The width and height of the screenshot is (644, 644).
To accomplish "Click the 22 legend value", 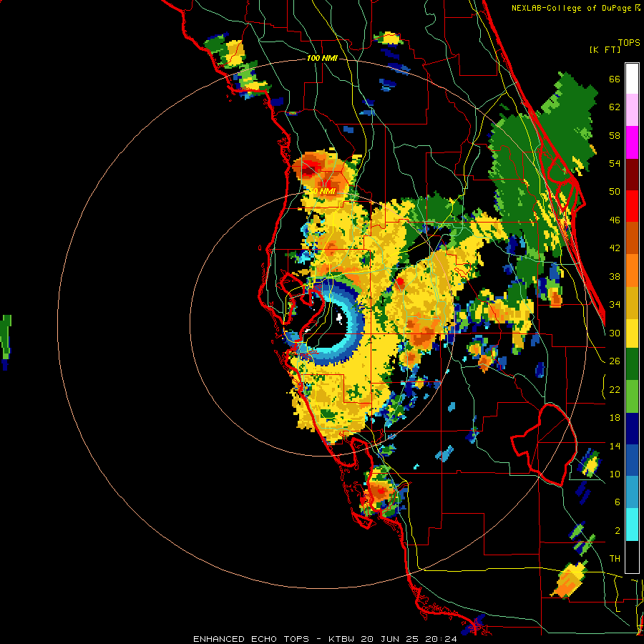I will click(615, 390).
